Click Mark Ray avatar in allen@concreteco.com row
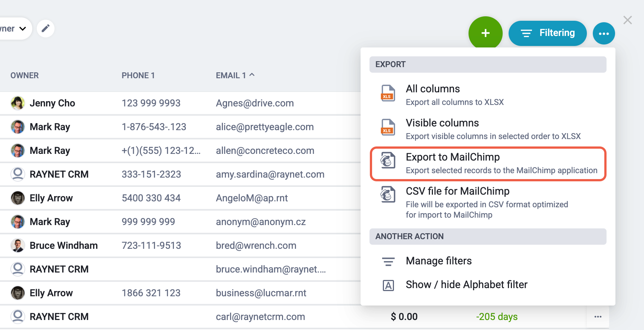Image resolution: width=644 pixels, height=330 pixels. 18,151
